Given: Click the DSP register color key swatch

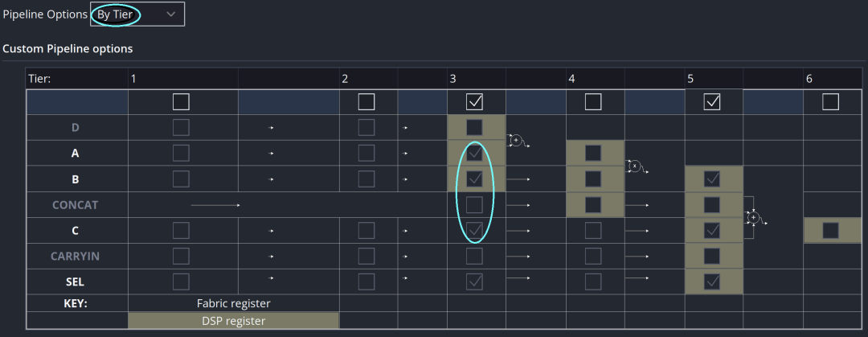Looking at the screenshot, I should point(233,321).
